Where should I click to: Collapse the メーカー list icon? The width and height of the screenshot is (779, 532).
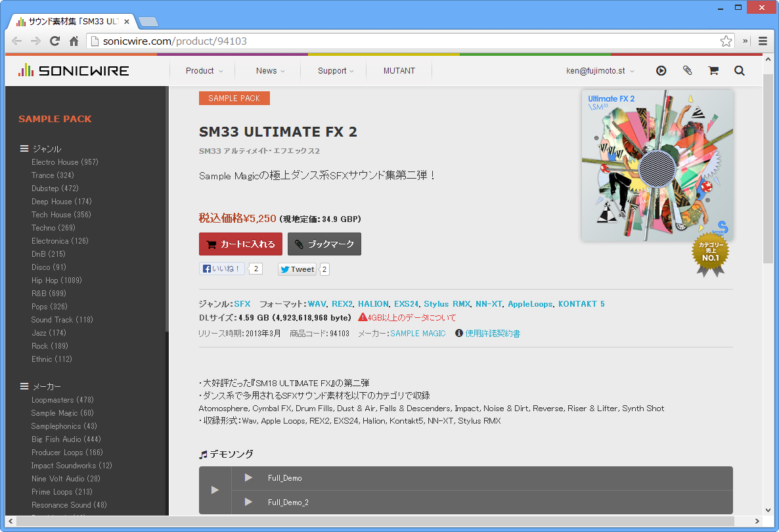24,386
